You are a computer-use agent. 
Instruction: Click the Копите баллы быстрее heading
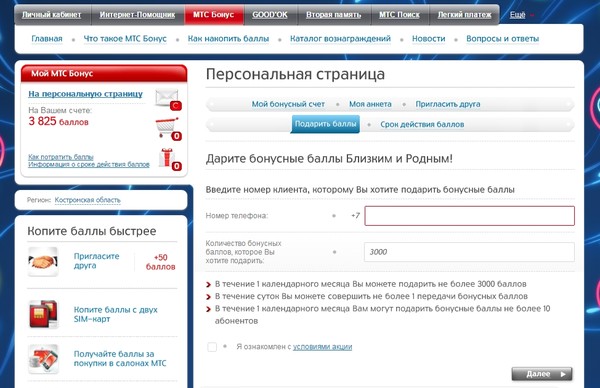(x=91, y=231)
